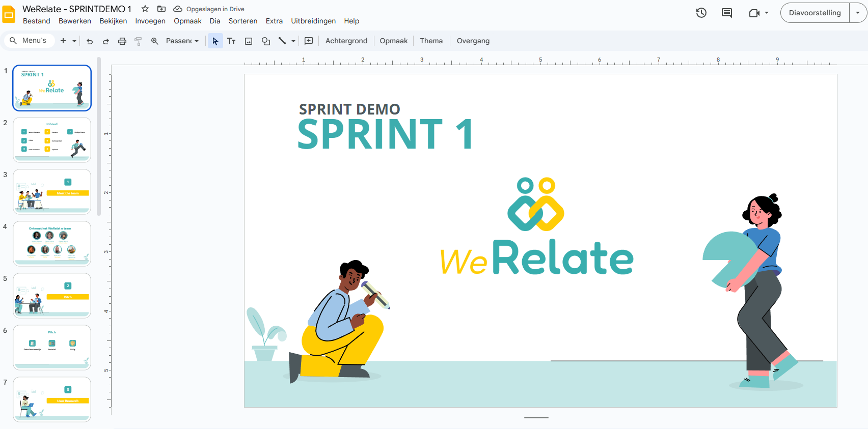Open the Uitbreidingen menu
Image resolution: width=868 pixels, height=429 pixels.
click(313, 21)
